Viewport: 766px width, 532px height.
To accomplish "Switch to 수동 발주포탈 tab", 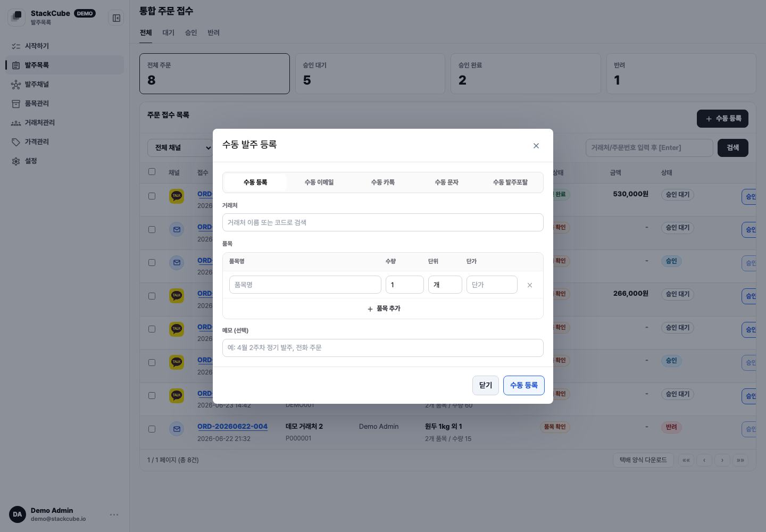I will coord(510,182).
